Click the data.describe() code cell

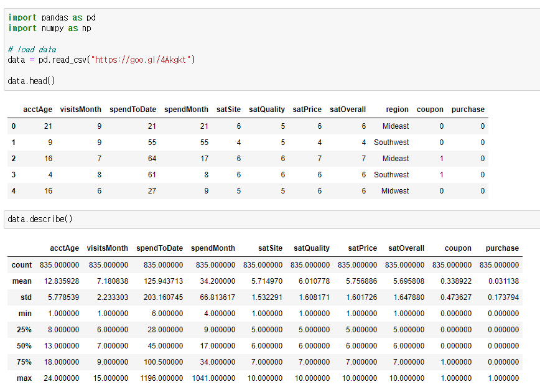pos(272,220)
